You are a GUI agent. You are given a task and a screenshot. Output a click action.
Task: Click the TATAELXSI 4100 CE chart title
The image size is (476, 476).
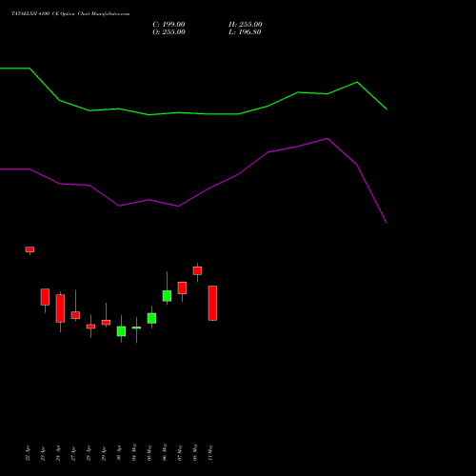coord(70,14)
